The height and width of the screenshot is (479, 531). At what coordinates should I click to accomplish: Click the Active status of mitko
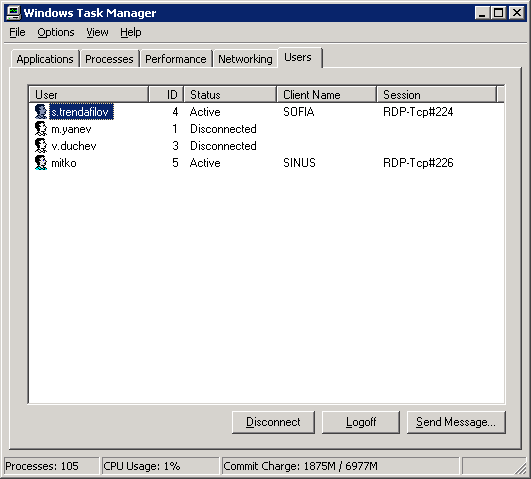point(205,163)
